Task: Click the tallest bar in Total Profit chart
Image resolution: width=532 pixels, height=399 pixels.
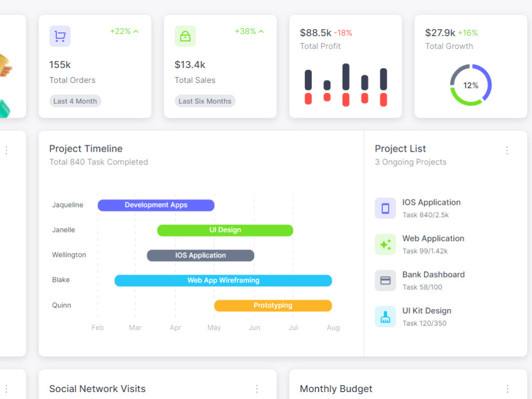Action: pos(346,77)
